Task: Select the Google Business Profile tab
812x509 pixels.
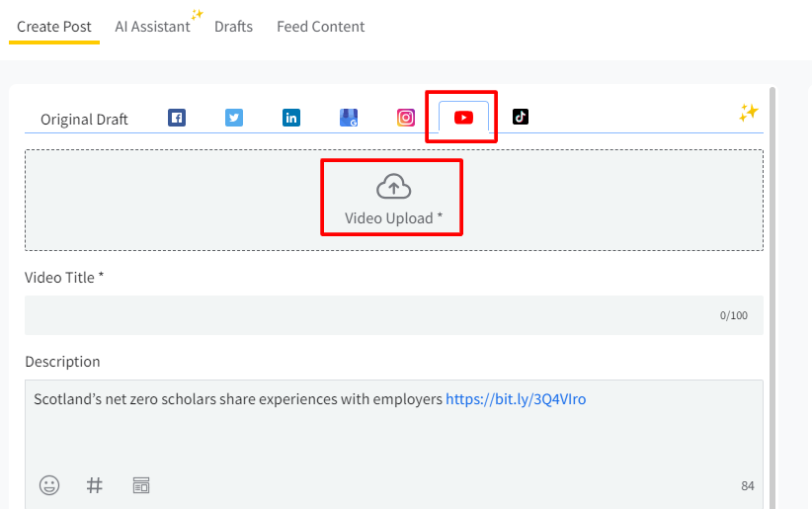Action: coord(349,118)
